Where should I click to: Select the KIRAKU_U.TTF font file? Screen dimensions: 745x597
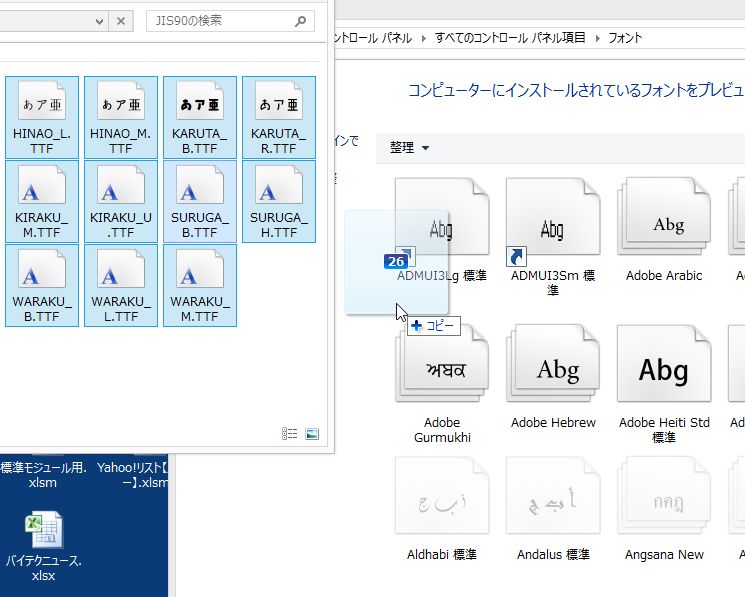pyautogui.click(x=121, y=201)
